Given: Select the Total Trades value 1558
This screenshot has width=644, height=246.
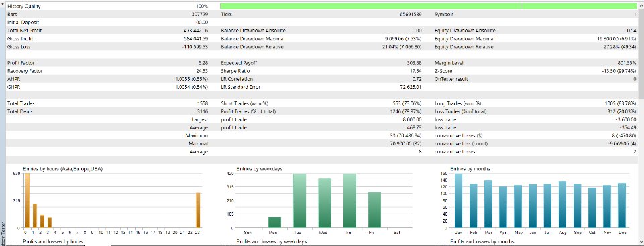Looking at the screenshot, I should [x=203, y=103].
